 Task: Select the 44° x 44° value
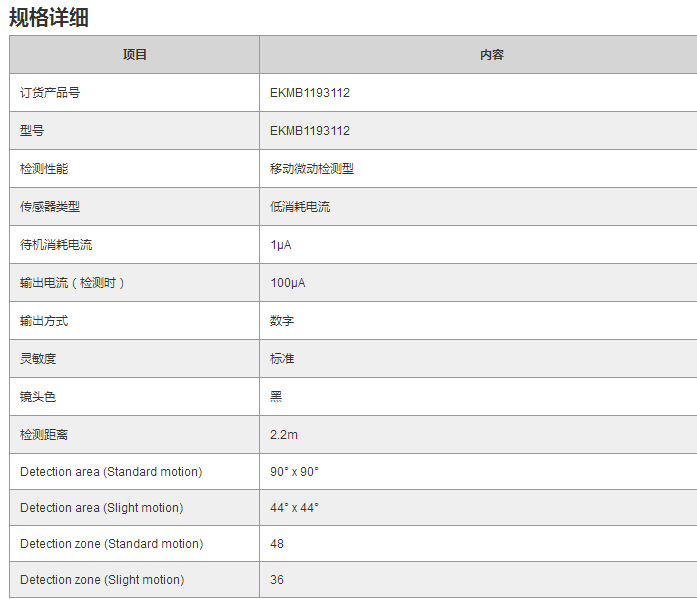[294, 508]
